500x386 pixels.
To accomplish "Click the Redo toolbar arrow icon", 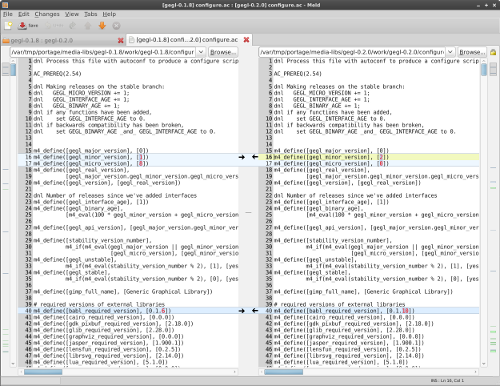I will (73, 26).
